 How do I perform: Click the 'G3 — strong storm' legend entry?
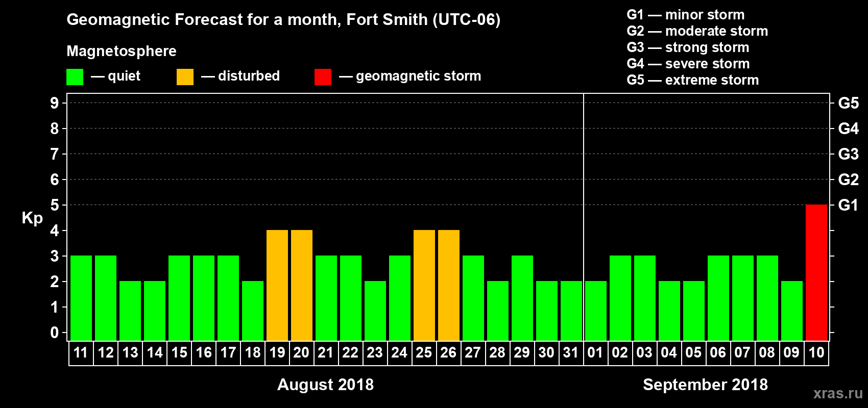coord(688,47)
